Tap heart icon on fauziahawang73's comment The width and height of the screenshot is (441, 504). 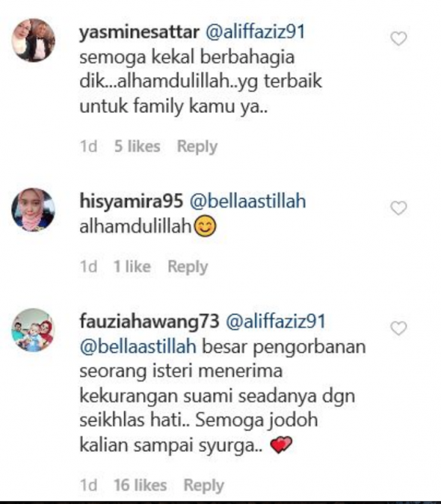pyautogui.click(x=398, y=328)
